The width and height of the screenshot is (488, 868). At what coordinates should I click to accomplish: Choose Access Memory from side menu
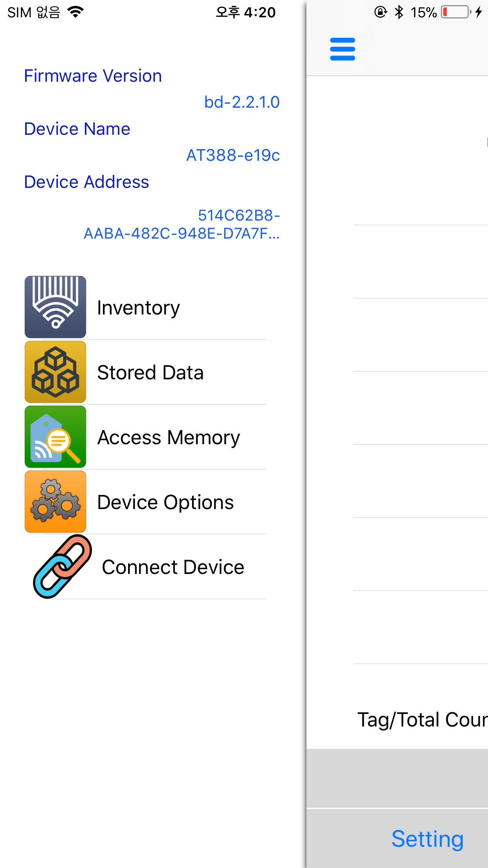coord(169,438)
